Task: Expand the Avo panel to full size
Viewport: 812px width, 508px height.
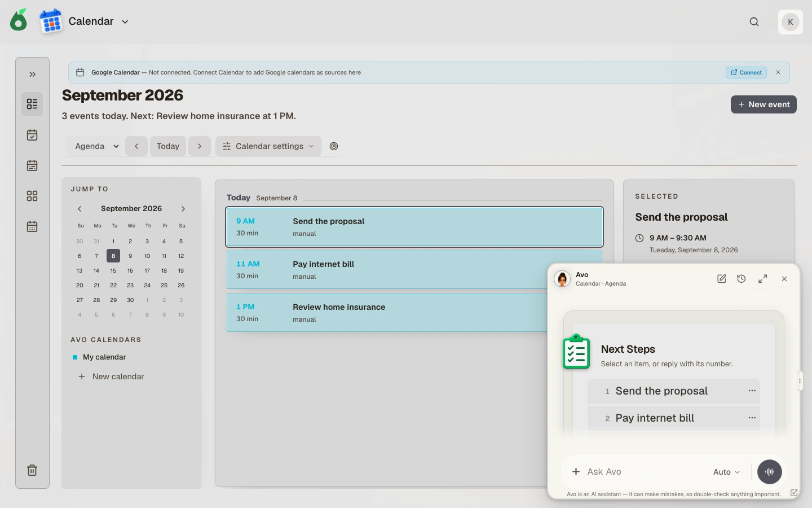Action: [x=763, y=279]
